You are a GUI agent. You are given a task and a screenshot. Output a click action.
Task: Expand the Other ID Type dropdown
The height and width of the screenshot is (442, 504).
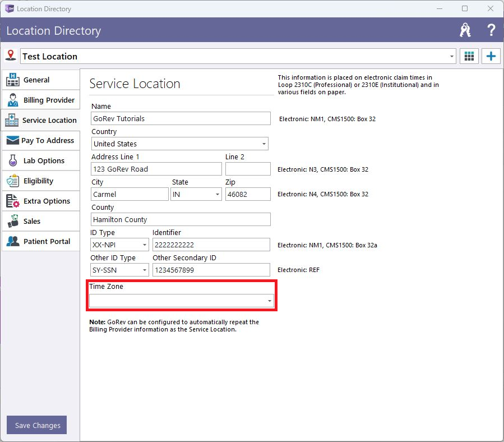tap(145, 270)
